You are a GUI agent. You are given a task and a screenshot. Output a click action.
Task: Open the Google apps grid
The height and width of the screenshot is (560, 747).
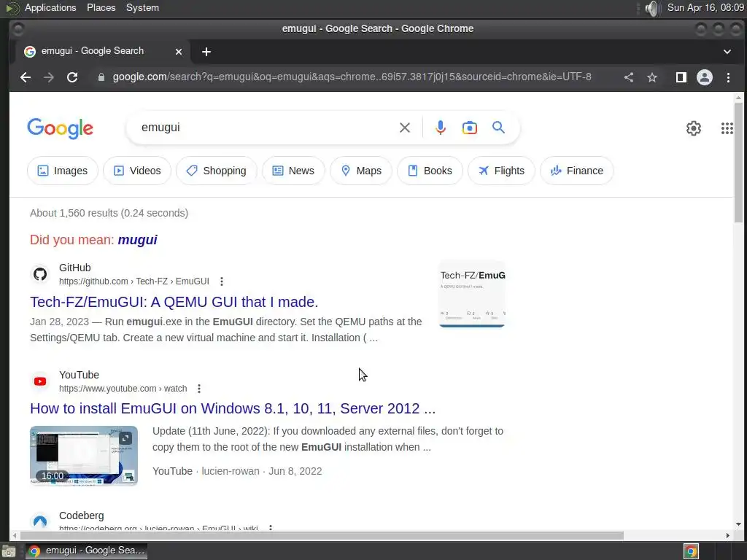727,128
